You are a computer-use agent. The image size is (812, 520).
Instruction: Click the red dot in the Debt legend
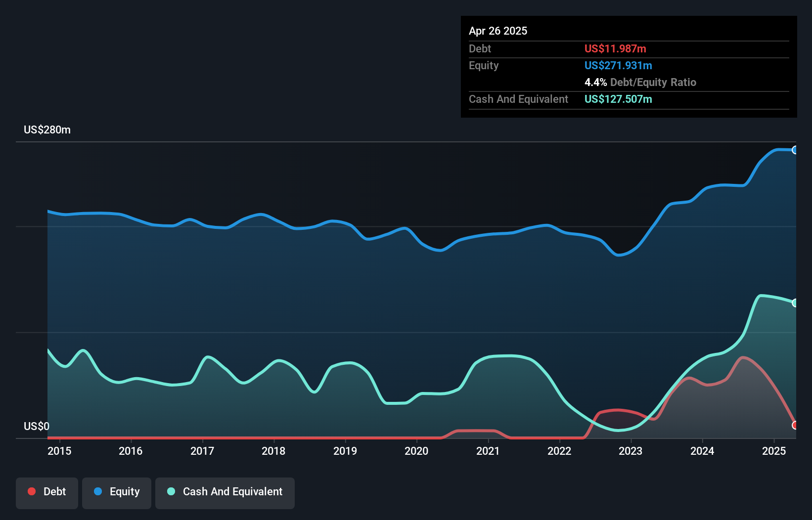[32, 492]
